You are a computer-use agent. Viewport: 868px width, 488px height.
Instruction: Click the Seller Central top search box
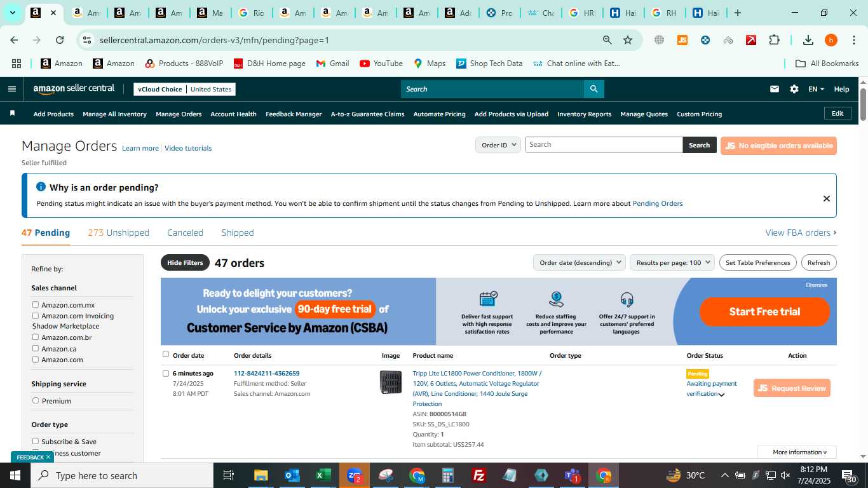click(x=492, y=89)
